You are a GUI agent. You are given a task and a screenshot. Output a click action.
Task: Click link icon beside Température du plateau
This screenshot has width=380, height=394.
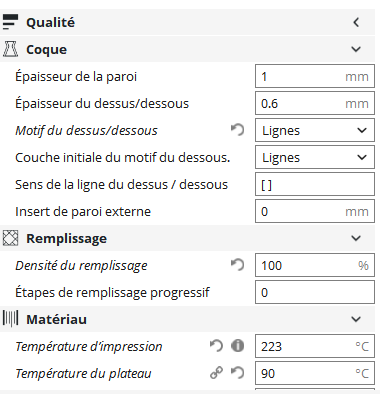[216, 373]
